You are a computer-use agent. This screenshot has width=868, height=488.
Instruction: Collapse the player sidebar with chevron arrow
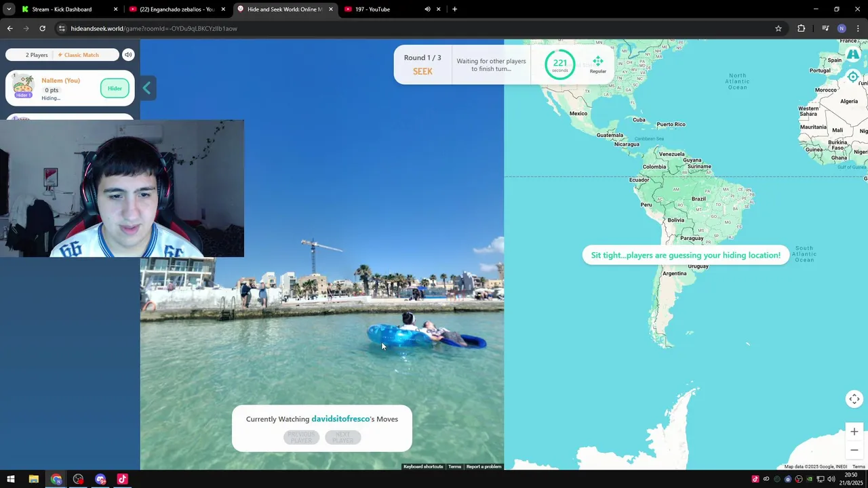click(146, 88)
